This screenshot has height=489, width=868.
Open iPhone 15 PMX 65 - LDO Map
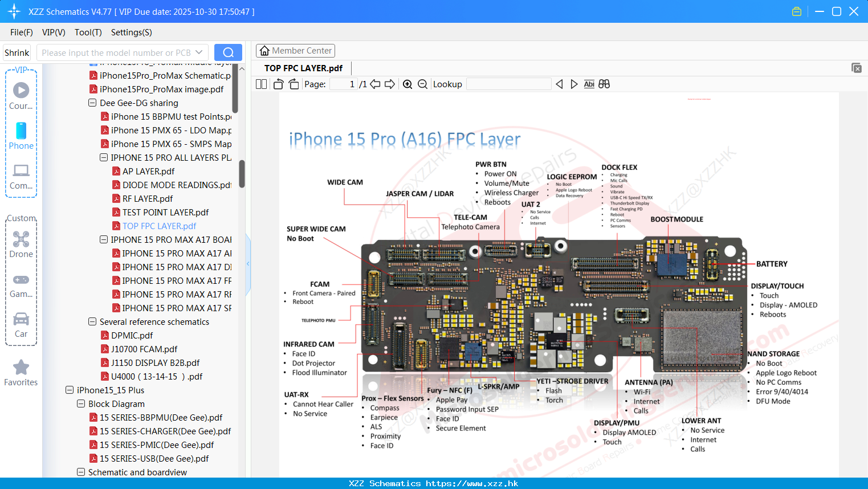(171, 130)
